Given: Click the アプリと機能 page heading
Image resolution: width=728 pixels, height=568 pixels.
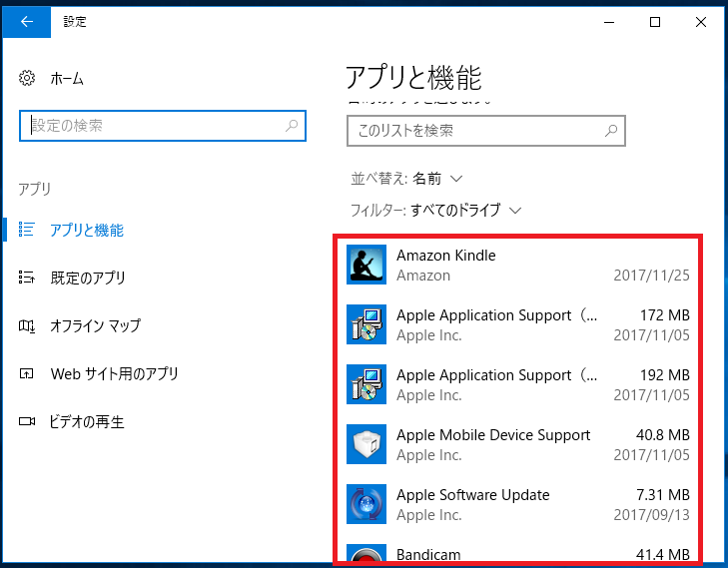Looking at the screenshot, I should (413, 78).
